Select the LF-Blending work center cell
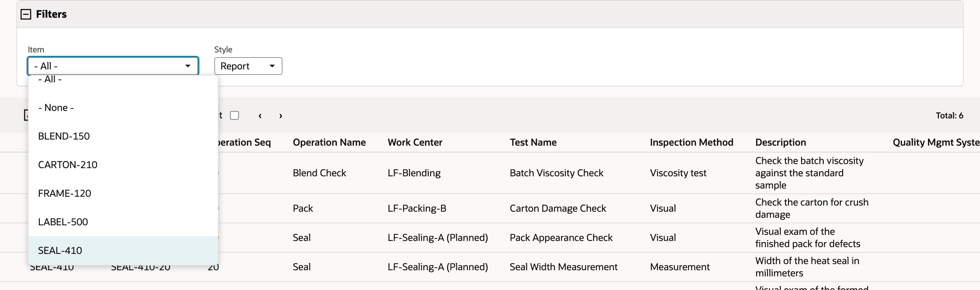Image resolution: width=980 pixels, height=290 pixels. coord(414,173)
